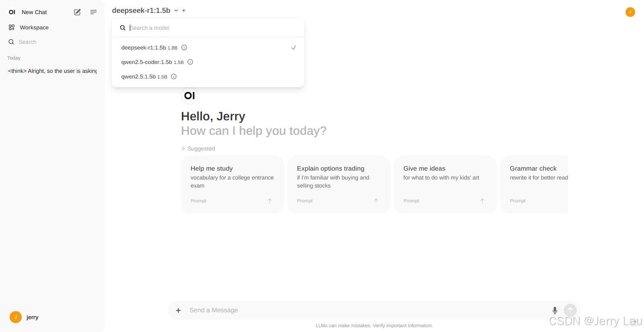Click the large OI logo above greeting
This screenshot has width=644, height=332.
189,95
